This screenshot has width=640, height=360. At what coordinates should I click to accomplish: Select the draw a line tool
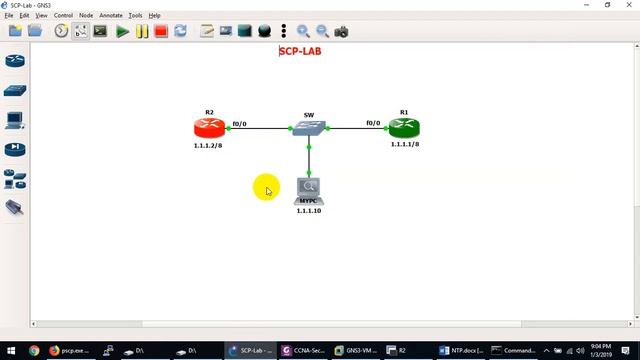[x=284, y=31]
